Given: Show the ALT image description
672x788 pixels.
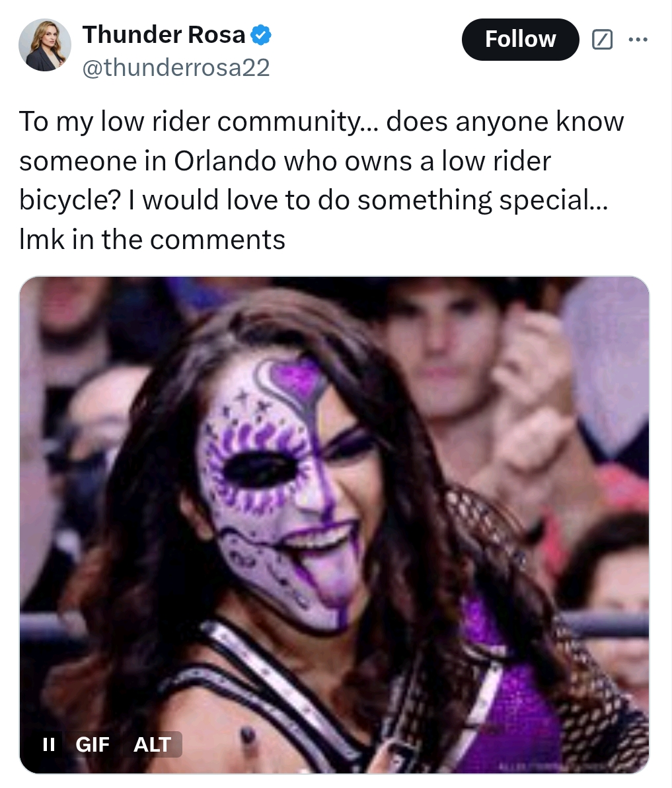Looking at the screenshot, I should pyautogui.click(x=152, y=744).
